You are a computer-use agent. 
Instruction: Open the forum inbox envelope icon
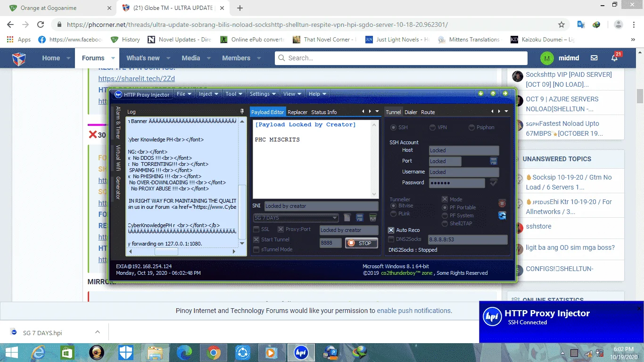tap(594, 58)
